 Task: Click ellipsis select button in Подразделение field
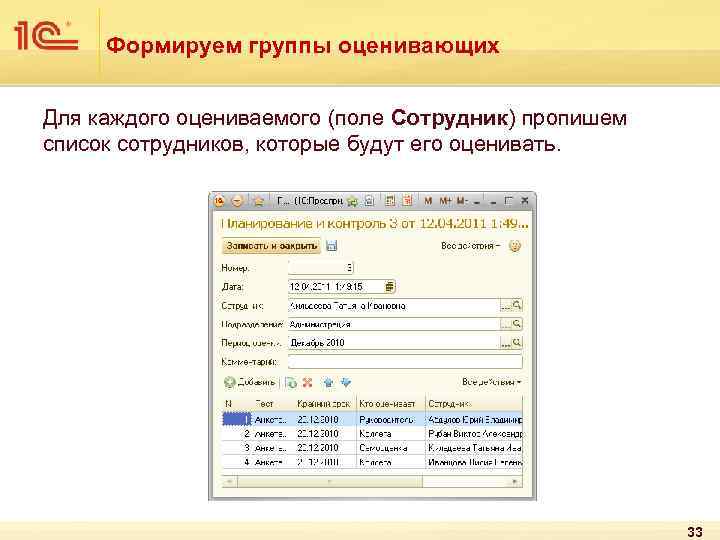click(x=506, y=324)
